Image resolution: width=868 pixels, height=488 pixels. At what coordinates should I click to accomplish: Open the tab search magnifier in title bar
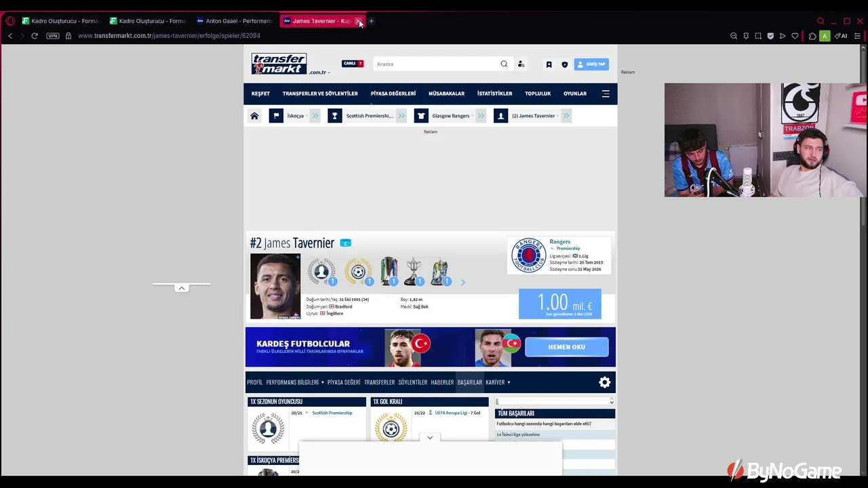(821, 21)
